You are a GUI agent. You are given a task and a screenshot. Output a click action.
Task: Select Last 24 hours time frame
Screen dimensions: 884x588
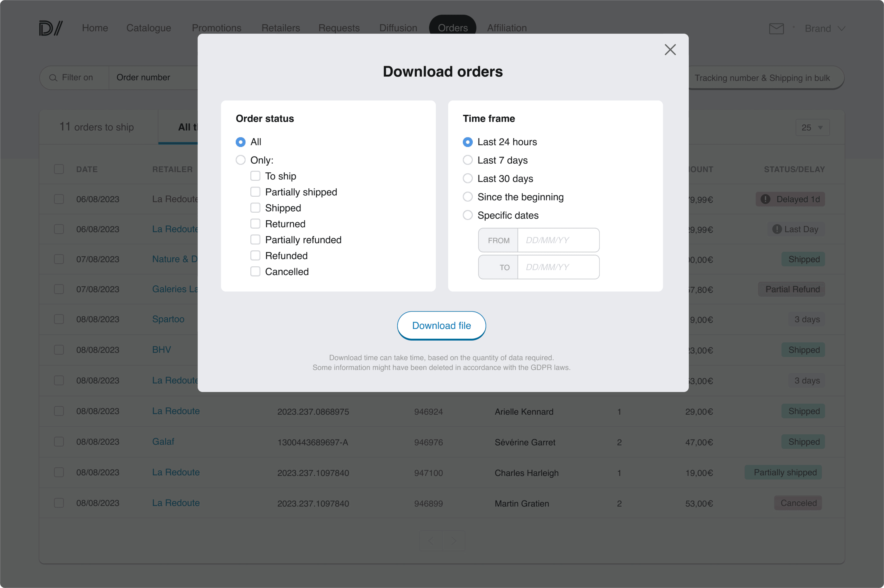pos(468,142)
